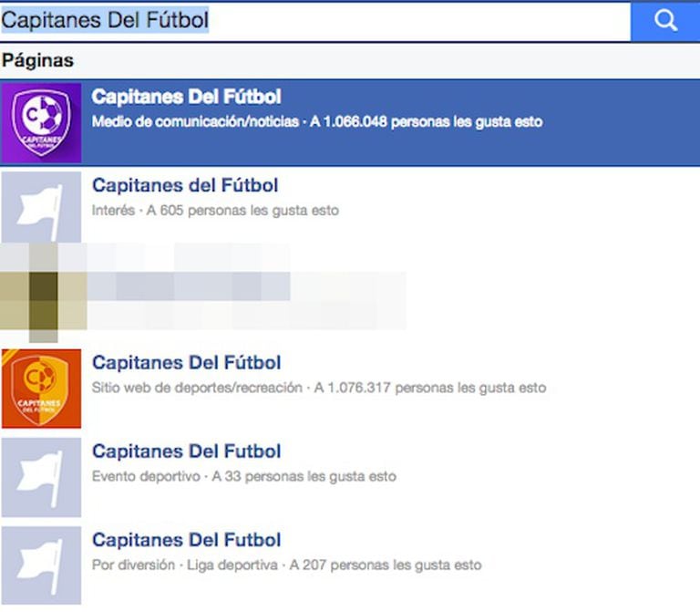The width and height of the screenshot is (700, 612).
Task: Click 'Sitio web de deportes/recreación' subtitle
Action: (x=197, y=388)
